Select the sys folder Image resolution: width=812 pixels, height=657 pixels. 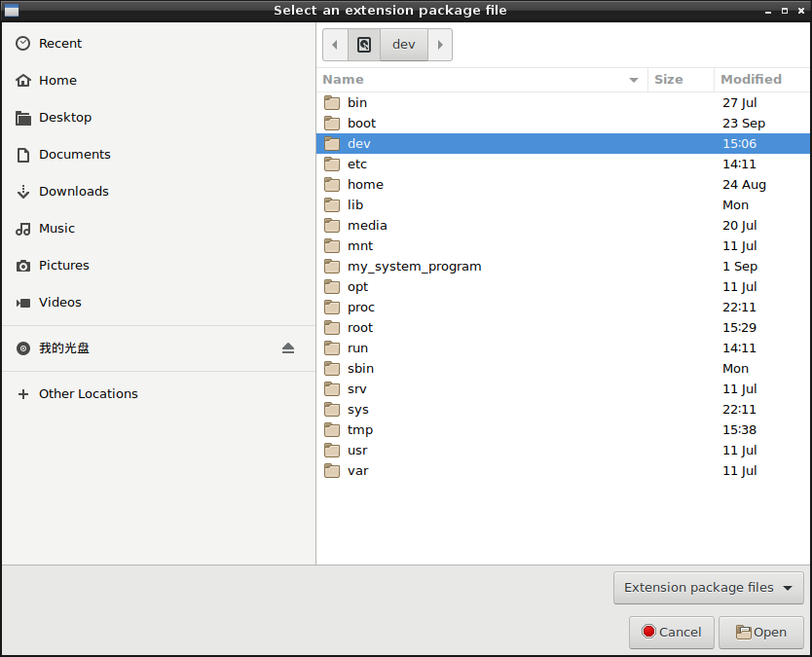click(563, 410)
